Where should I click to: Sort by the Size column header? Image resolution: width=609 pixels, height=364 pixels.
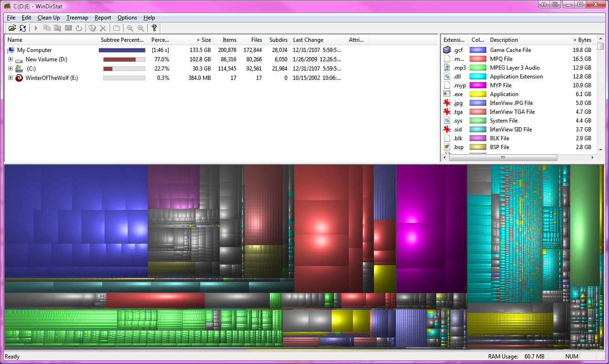193,40
